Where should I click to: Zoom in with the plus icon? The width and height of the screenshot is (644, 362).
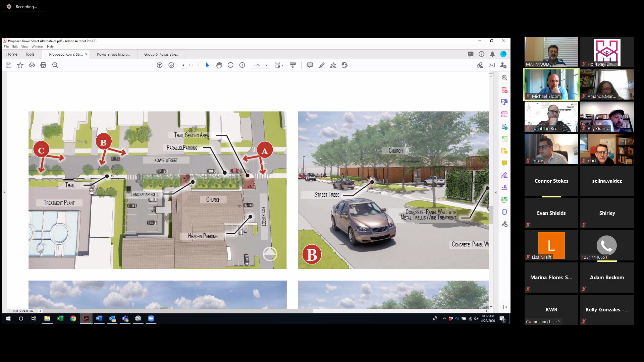point(242,65)
